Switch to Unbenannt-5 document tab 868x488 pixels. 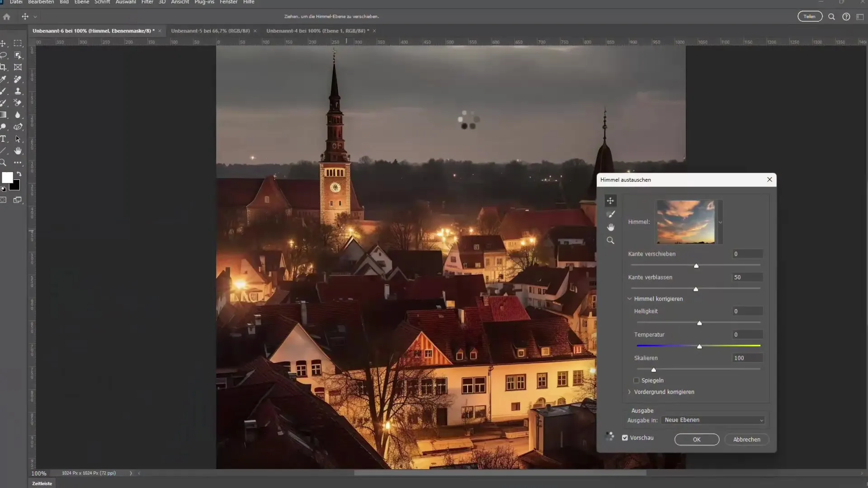pos(210,31)
